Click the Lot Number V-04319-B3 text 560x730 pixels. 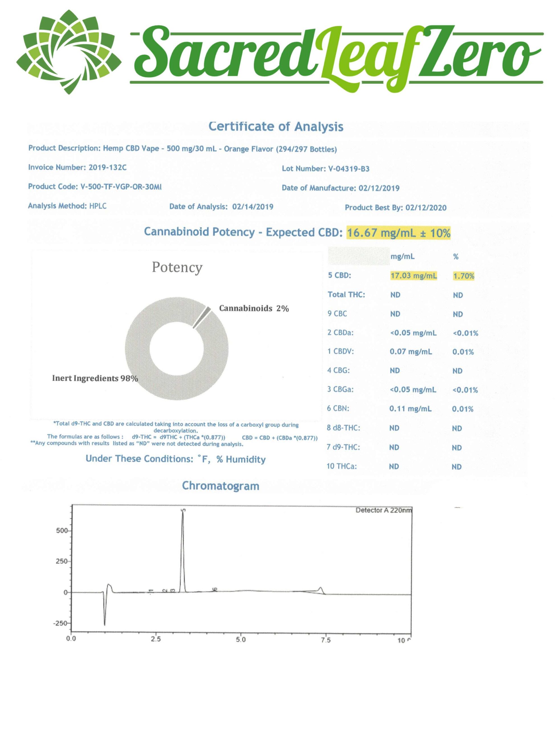pyautogui.click(x=325, y=169)
